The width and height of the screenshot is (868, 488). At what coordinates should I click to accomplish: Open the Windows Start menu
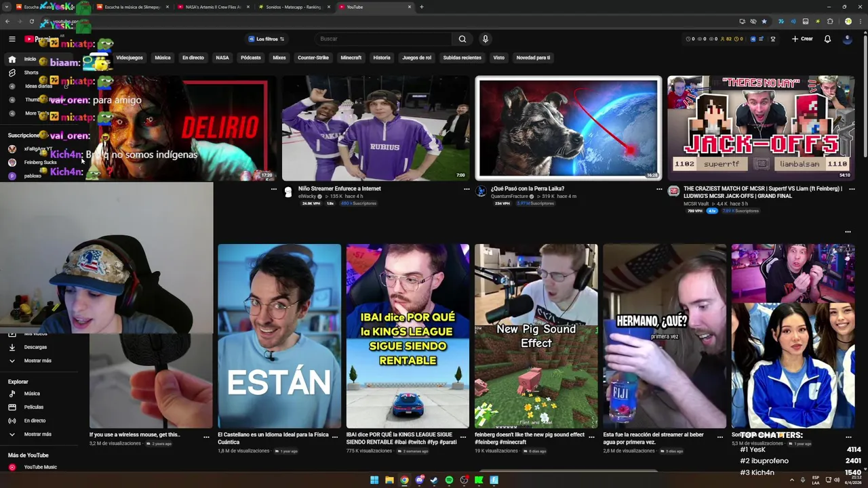pos(374,480)
